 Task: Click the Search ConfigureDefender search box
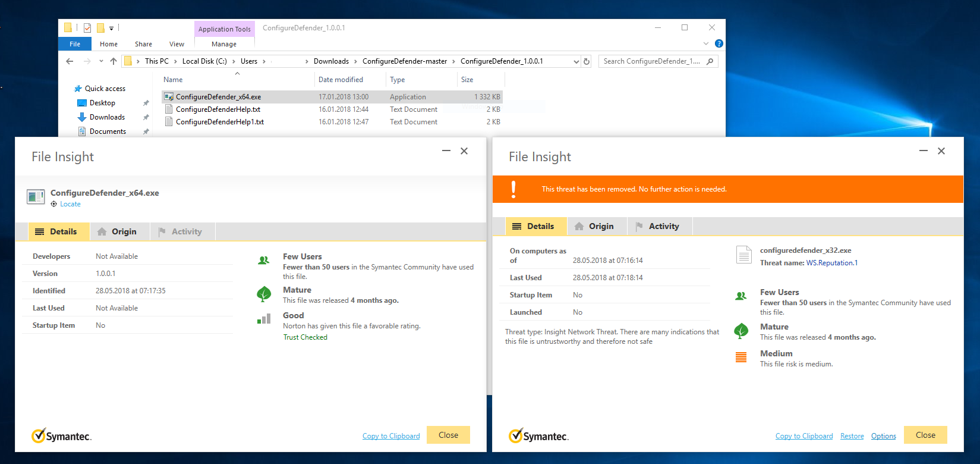(x=652, y=61)
